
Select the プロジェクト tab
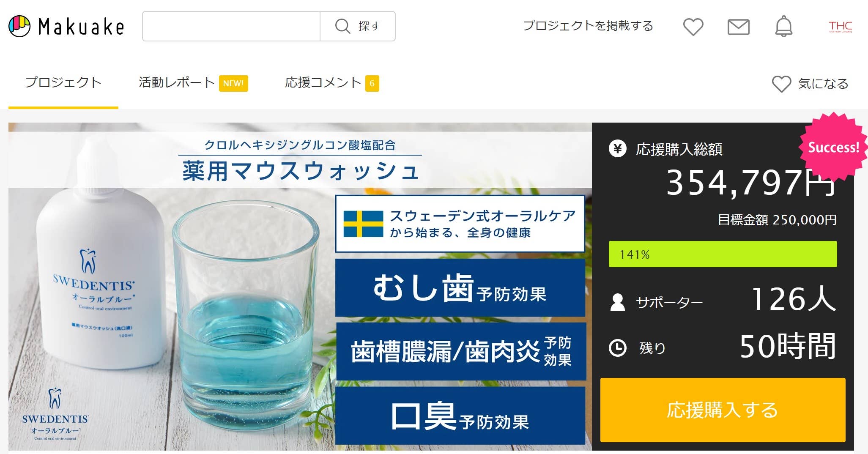coord(63,82)
